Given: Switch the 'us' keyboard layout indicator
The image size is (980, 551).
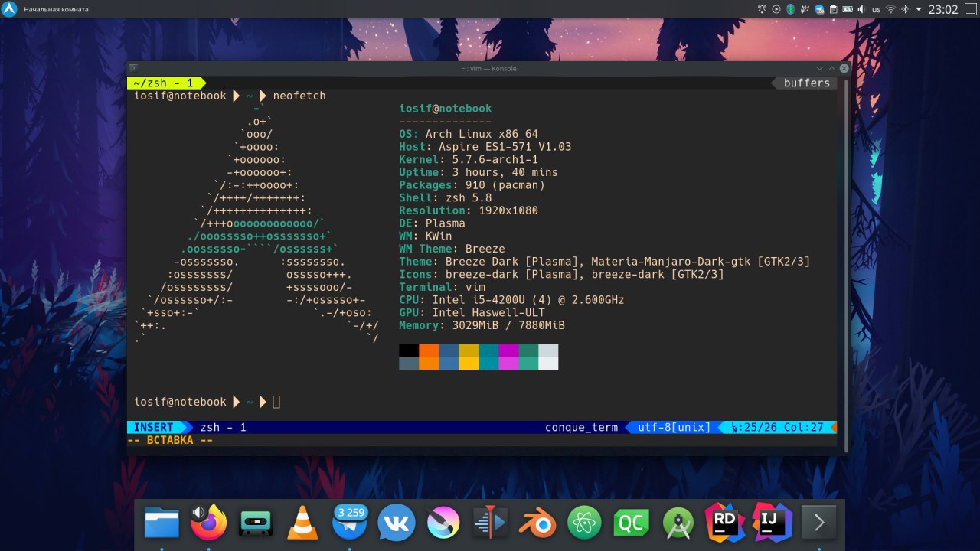Looking at the screenshot, I should (x=876, y=10).
